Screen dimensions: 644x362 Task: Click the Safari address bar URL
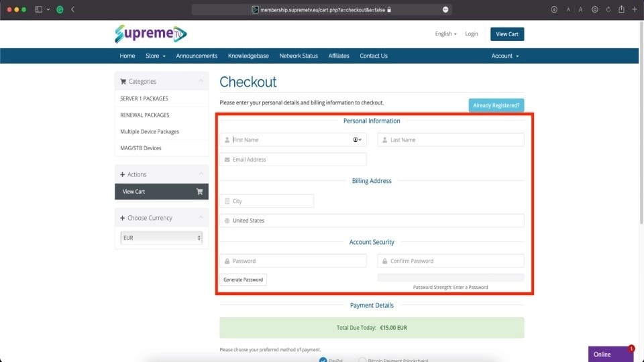(323, 9)
